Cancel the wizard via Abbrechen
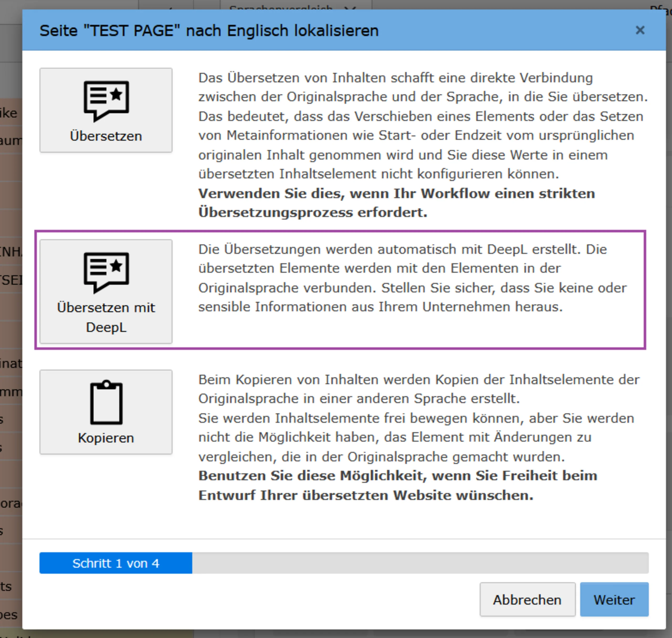This screenshot has height=638, width=672. click(527, 600)
